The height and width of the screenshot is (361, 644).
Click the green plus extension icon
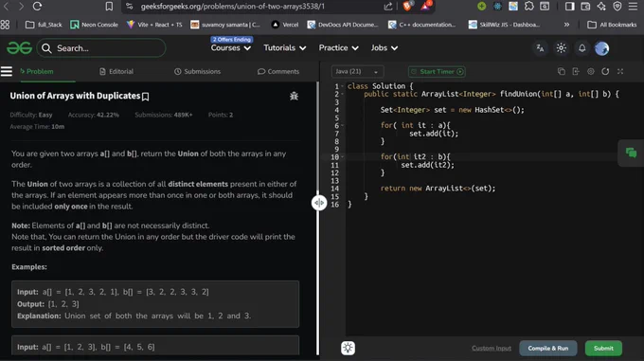coord(481,7)
